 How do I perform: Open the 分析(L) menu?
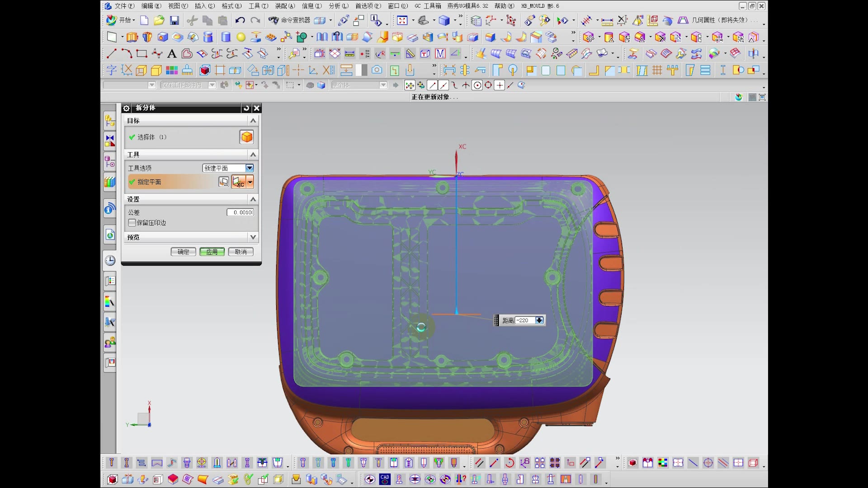click(338, 6)
